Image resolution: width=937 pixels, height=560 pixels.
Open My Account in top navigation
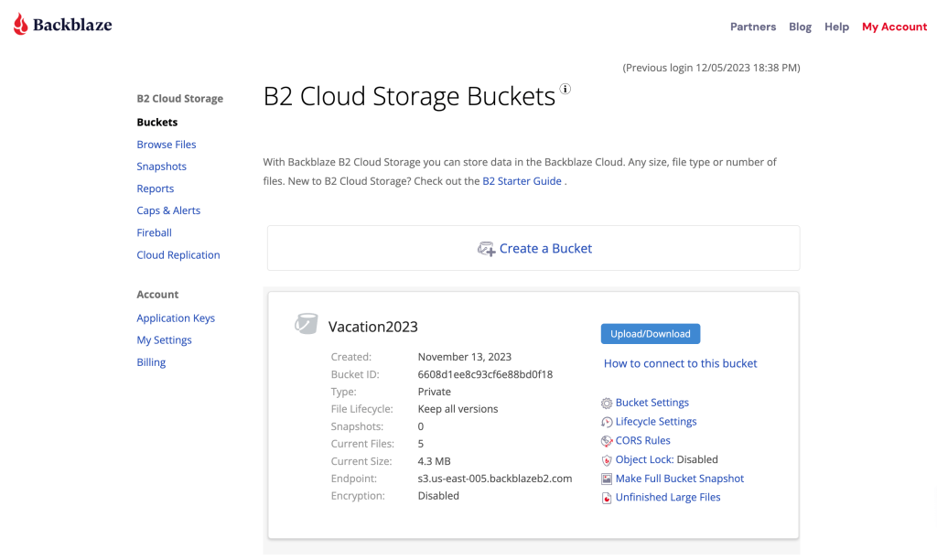click(894, 27)
